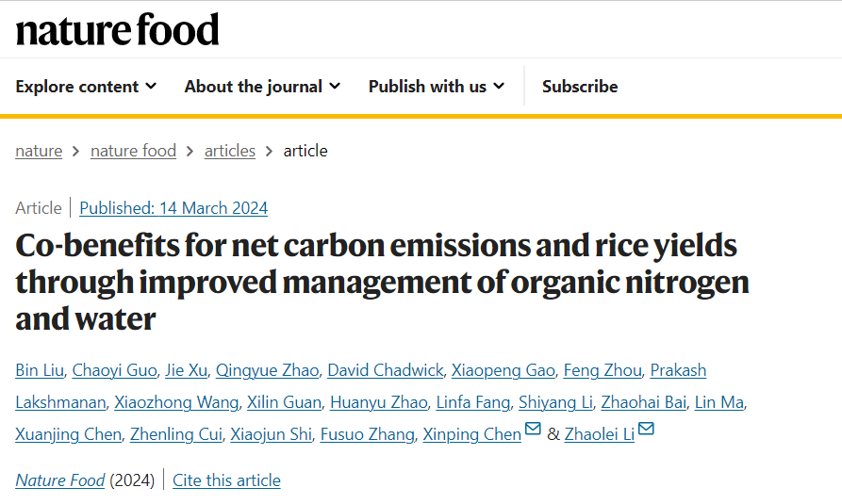Click Cite this article
The width and height of the screenshot is (842, 504).
pyautogui.click(x=226, y=480)
